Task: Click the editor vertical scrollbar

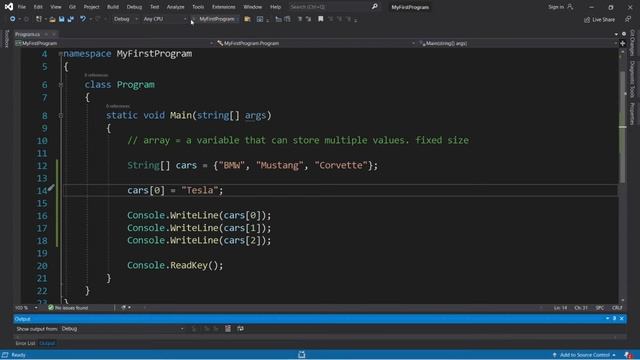Action: [622, 127]
